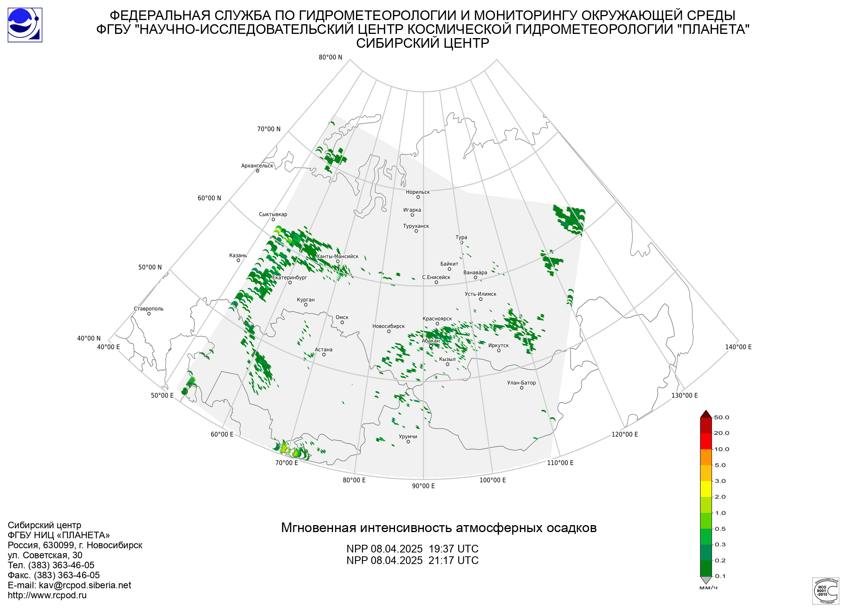The height and width of the screenshot is (616, 847).
Task: Click the 90°00 E longitude label
Action: click(x=423, y=486)
